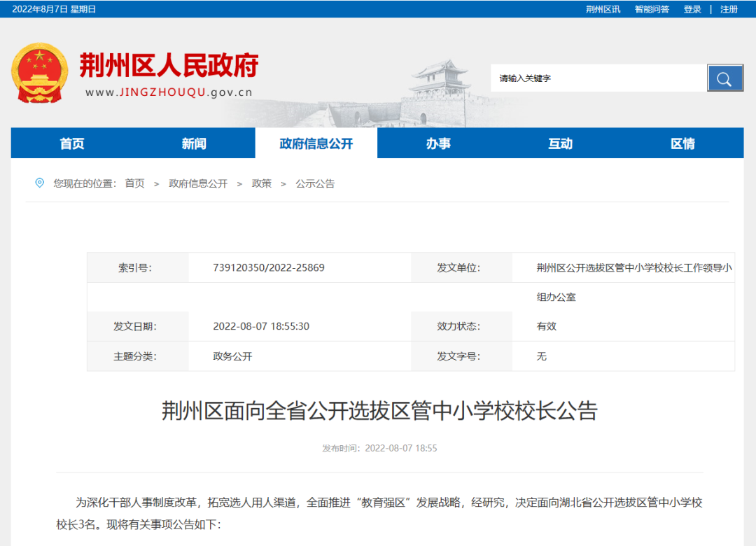Click 政府信息公开 in the breadcrumb
Image resolution: width=756 pixels, height=546 pixels.
click(x=198, y=183)
